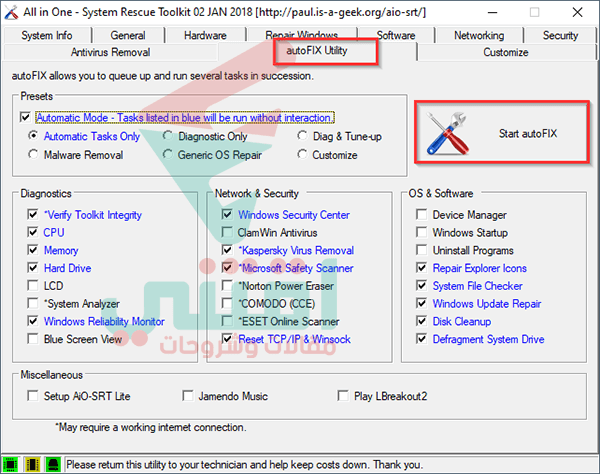Click the yellow memory chip status icon
Viewport: 600px width, 474px height.
coord(32,464)
